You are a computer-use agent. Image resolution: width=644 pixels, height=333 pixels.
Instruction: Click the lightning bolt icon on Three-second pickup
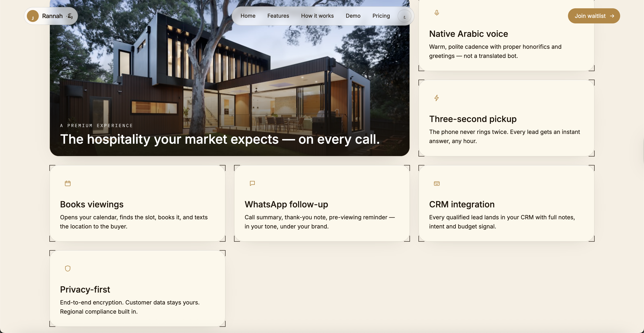click(x=437, y=98)
